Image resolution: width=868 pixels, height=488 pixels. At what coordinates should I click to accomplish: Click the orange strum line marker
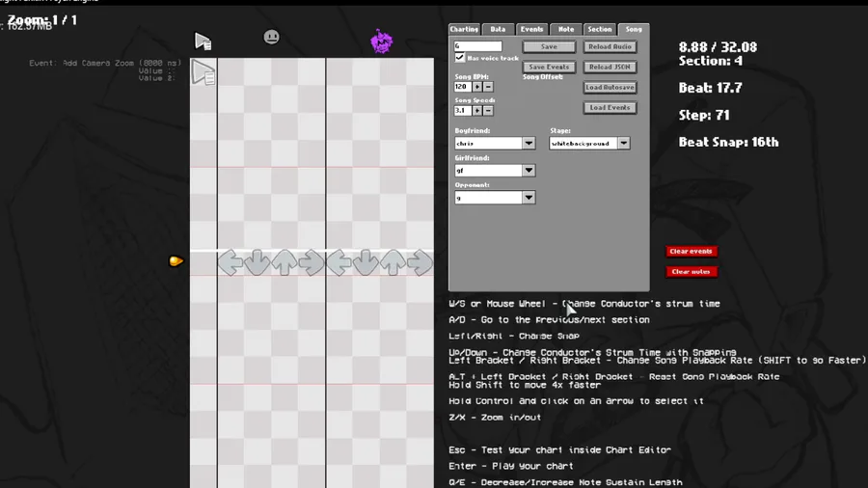pos(176,261)
